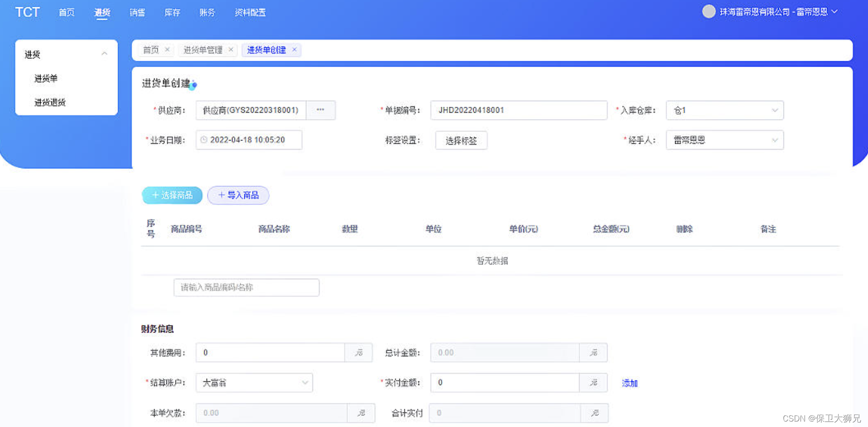Focus the 供应商 input field
The height and width of the screenshot is (427, 868).
point(251,110)
